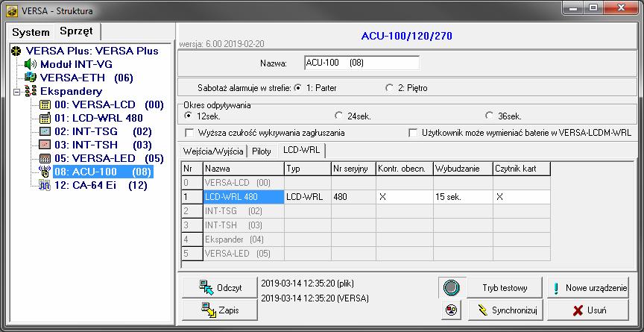644x332 pixels.
Task: Click the 08: ACU-100 wireless controller icon
Action: [45, 172]
